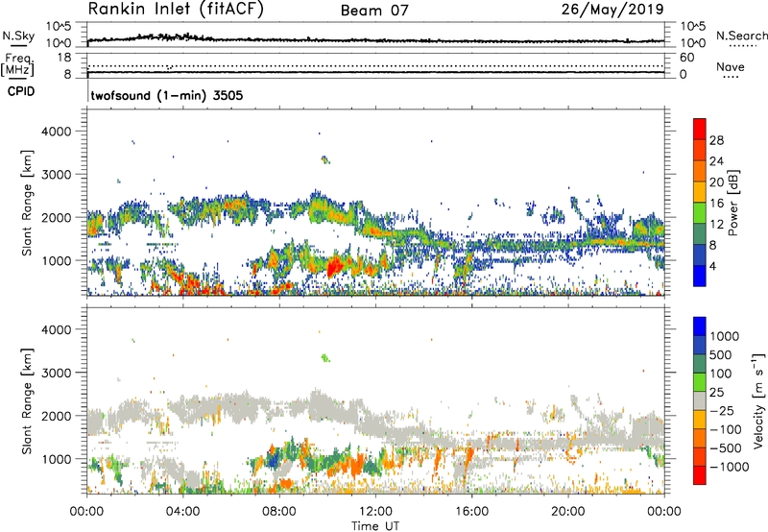Screen dimensions: 768x532
Task: Select the 'Beam 07' heading
Action: (374, 11)
